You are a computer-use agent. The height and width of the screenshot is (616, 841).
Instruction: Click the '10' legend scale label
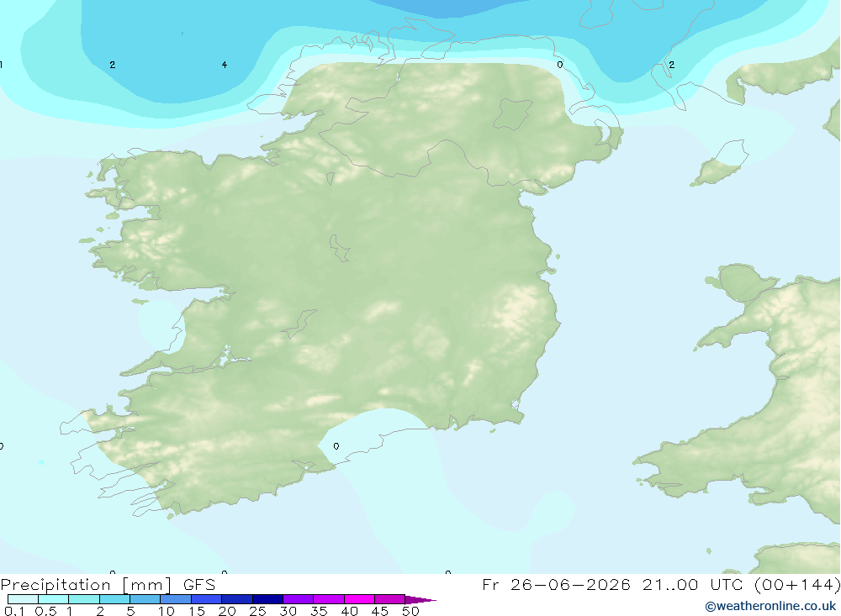[x=166, y=611]
